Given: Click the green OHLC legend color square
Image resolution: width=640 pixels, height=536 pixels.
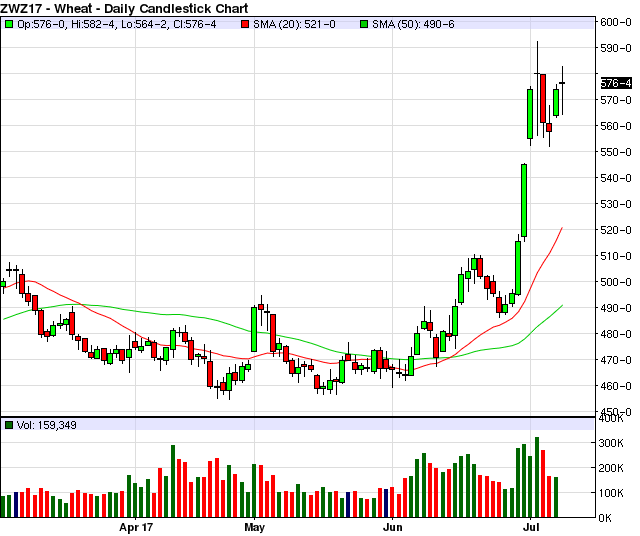Looking at the screenshot, I should point(8,24).
